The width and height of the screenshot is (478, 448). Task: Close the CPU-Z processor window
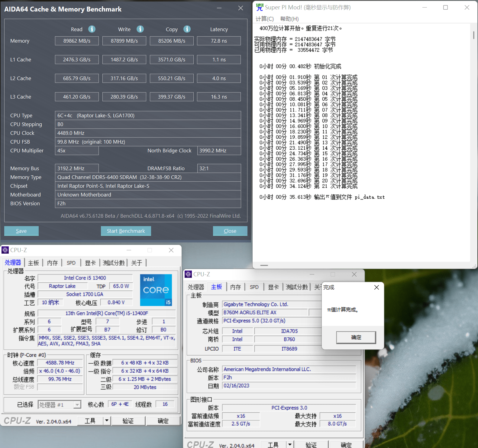pyautogui.click(x=171, y=250)
